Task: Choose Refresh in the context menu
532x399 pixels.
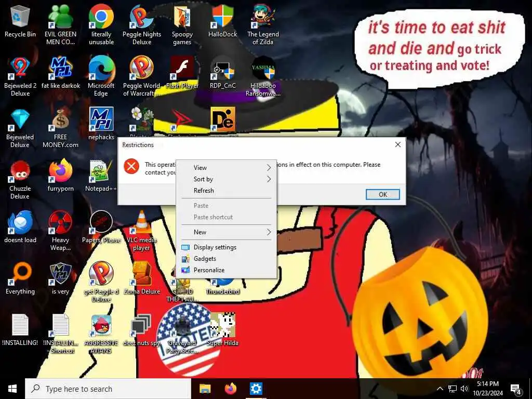Action: click(x=227, y=191)
